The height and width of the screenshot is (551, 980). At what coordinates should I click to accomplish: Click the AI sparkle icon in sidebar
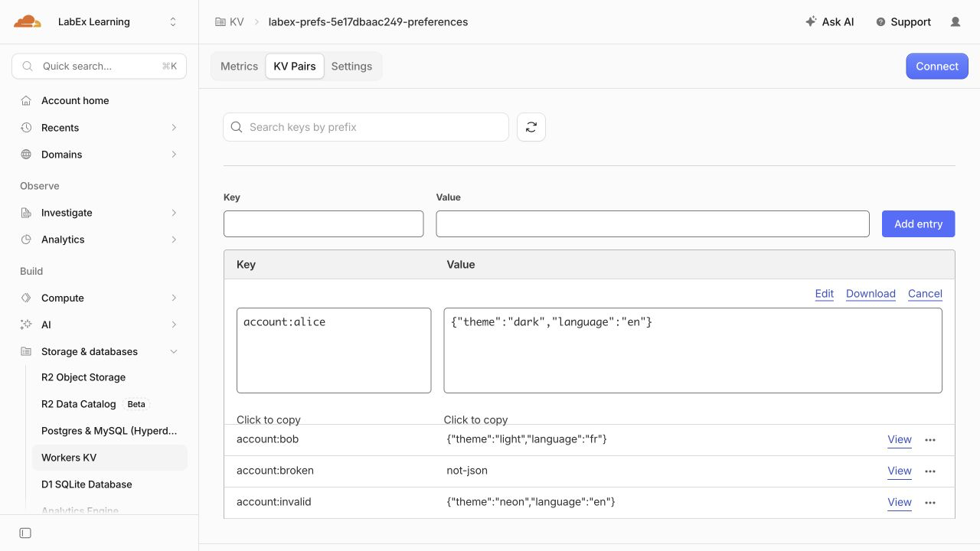pos(26,324)
